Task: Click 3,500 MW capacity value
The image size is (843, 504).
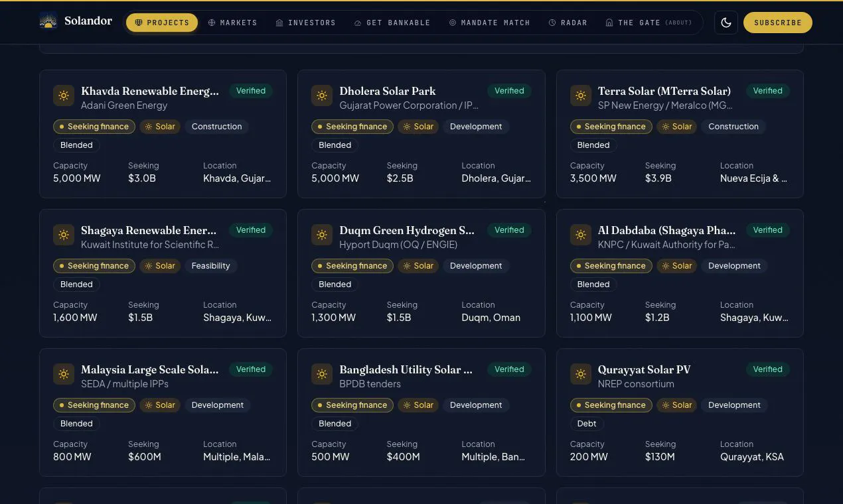Action: tap(593, 178)
